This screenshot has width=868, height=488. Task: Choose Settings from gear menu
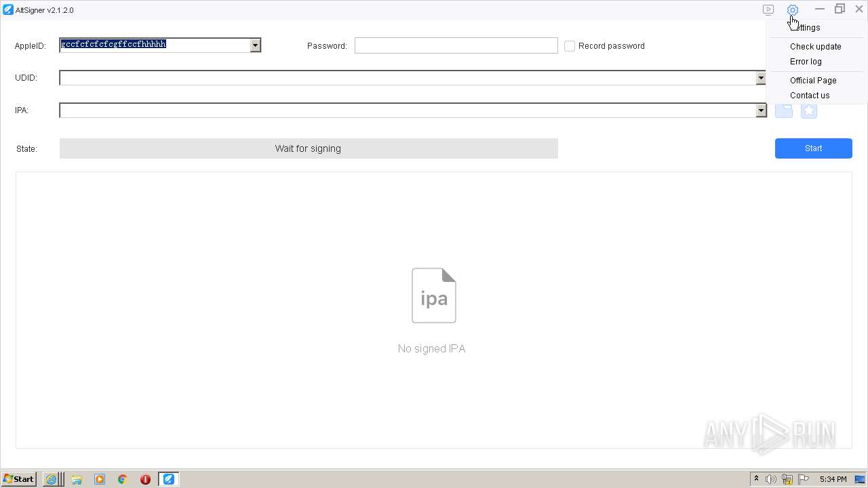pos(805,28)
